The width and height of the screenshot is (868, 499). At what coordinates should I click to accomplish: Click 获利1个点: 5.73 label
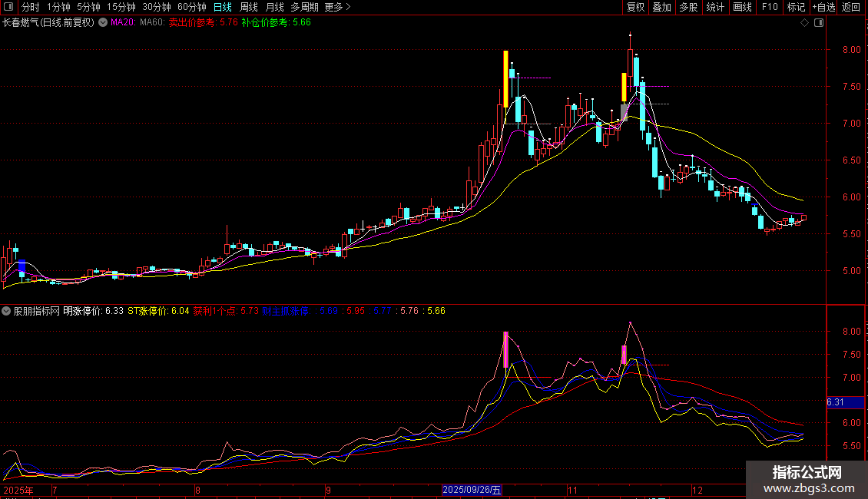(226, 311)
